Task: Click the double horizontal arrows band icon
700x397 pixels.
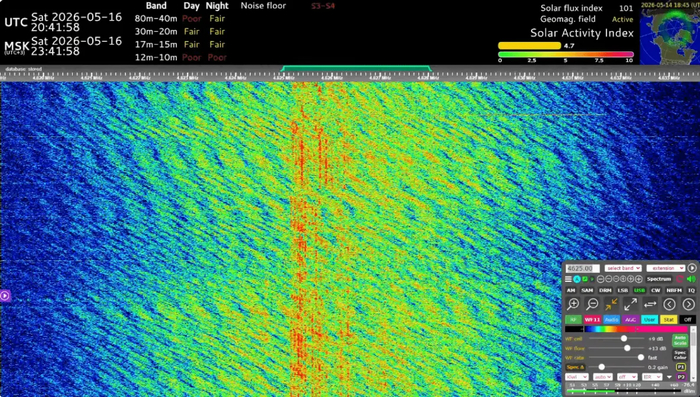Action: 650,304
